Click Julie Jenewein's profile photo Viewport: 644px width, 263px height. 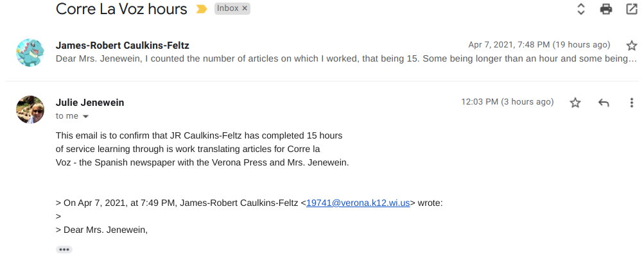(x=30, y=110)
